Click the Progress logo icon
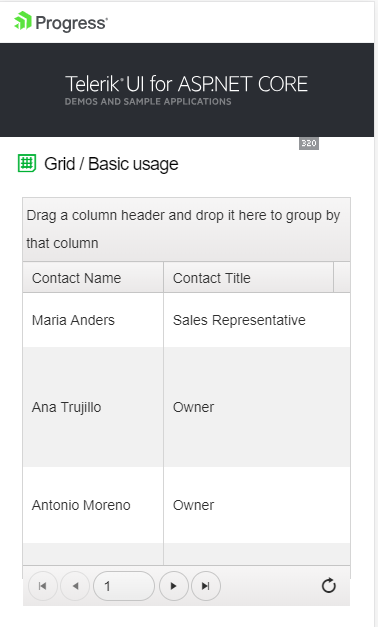 [x=23, y=21]
